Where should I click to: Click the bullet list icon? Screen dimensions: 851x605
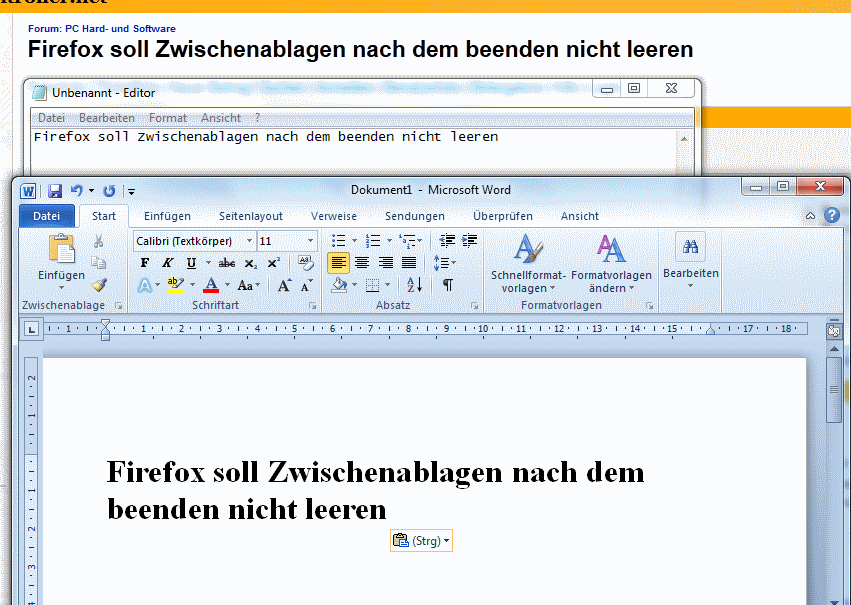tap(338, 241)
